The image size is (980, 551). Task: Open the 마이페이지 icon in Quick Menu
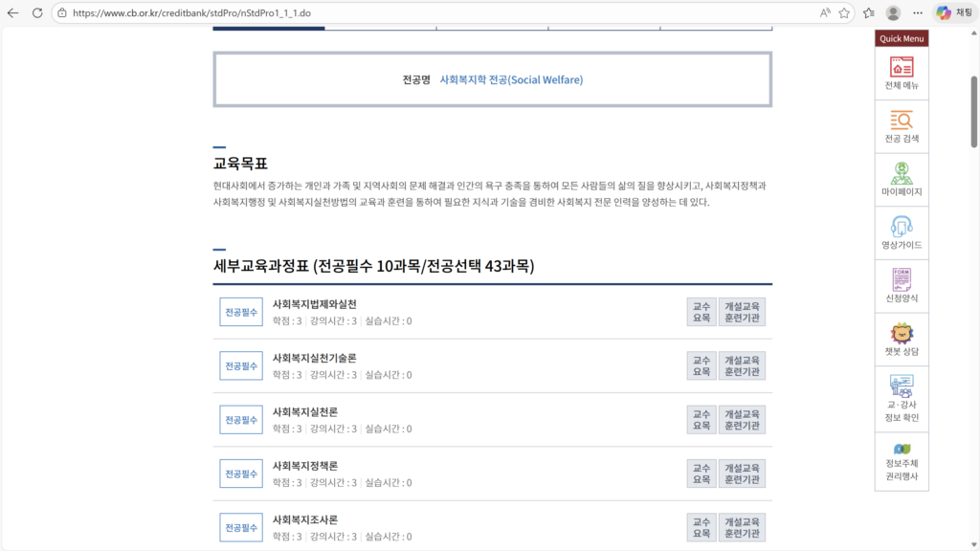click(x=901, y=178)
